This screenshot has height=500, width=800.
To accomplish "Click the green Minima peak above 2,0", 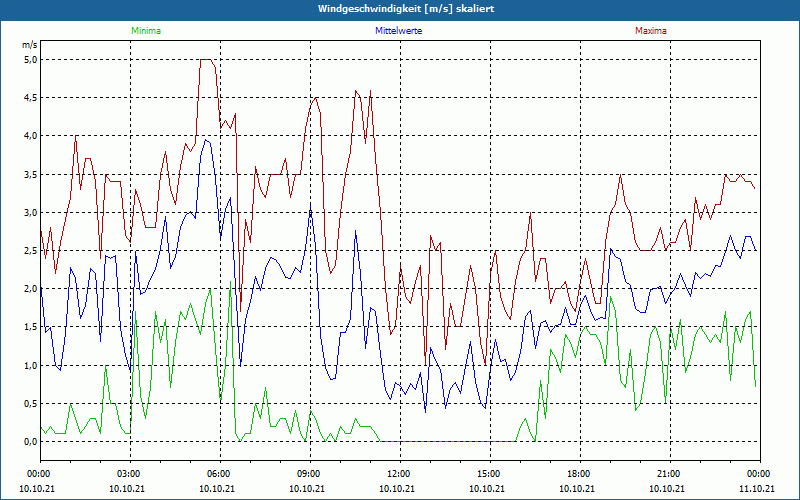I will tap(231, 282).
